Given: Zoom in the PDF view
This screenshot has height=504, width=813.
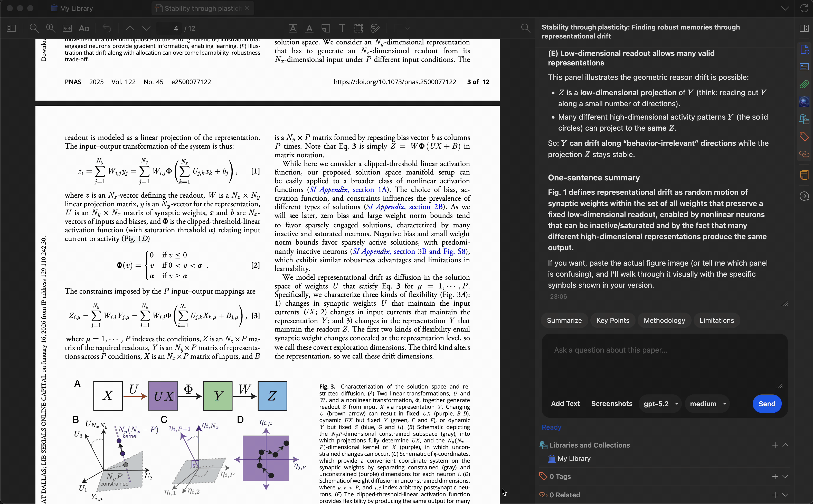Looking at the screenshot, I should coord(51,28).
